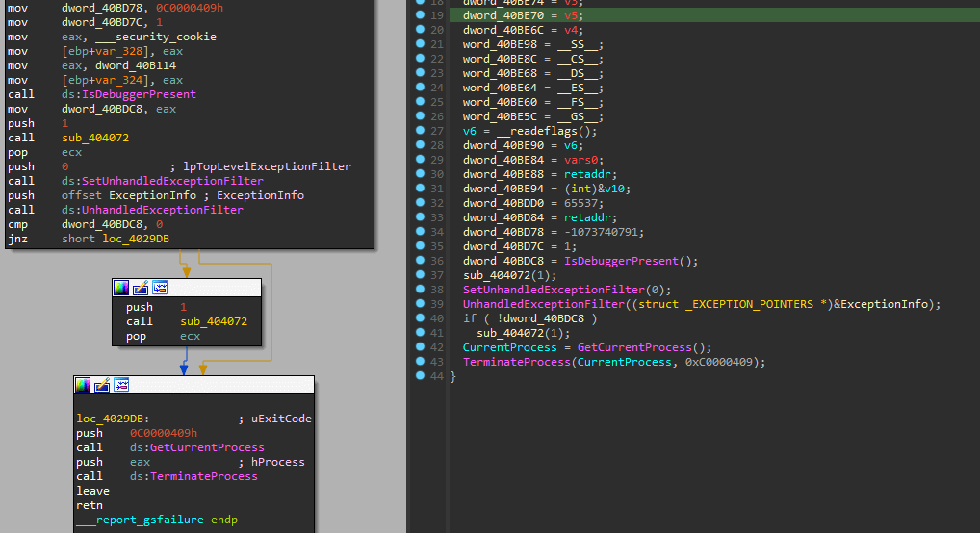
Task: Click the __readeflags call on line 27
Action: (x=542, y=131)
